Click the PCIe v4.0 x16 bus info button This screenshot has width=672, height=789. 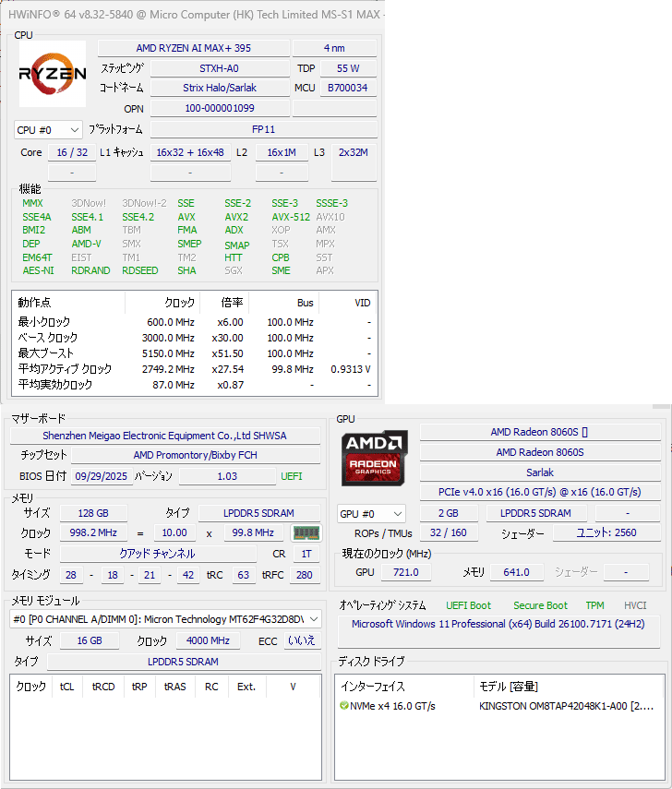[540, 492]
